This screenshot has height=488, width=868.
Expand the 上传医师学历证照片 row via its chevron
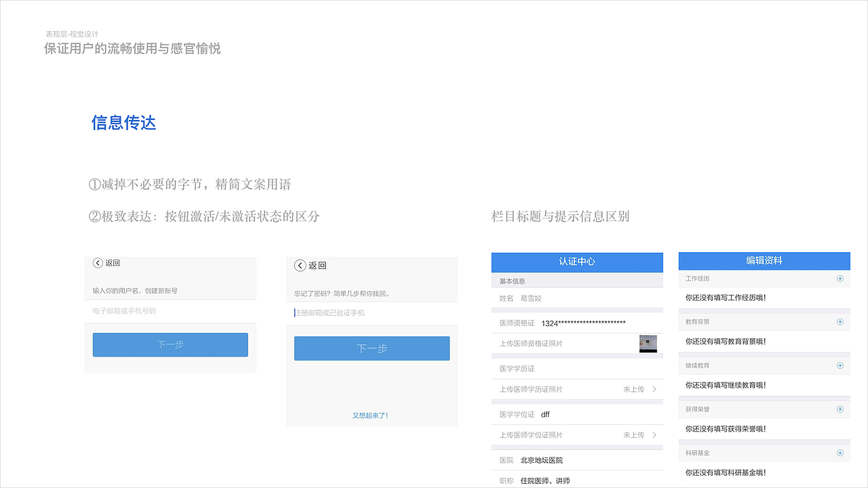tap(653, 389)
